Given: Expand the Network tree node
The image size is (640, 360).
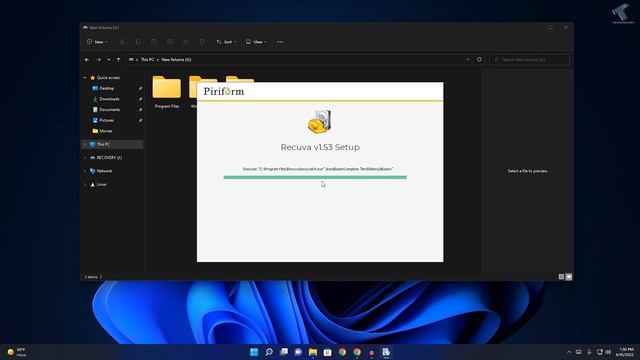Looking at the screenshot, I should [x=85, y=171].
